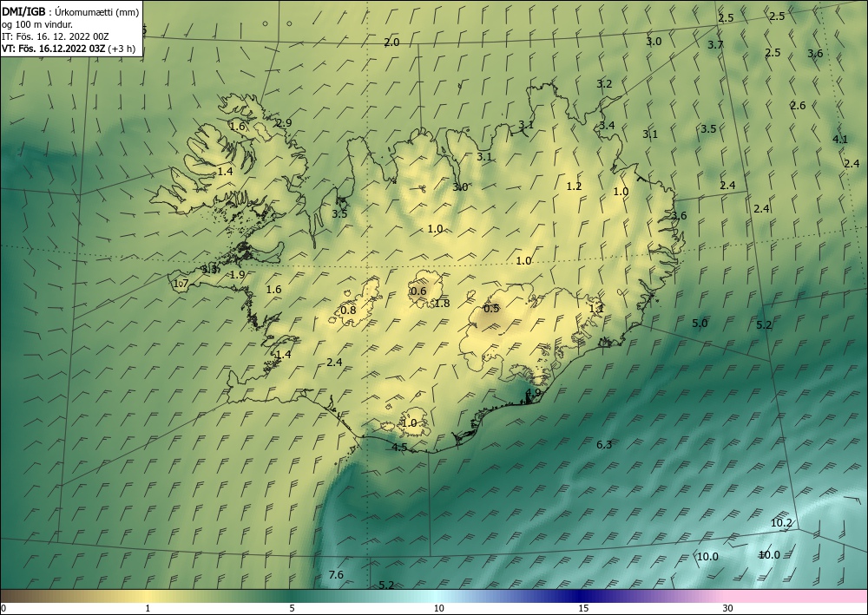Click the 1 tick label on color scale

tap(148, 609)
